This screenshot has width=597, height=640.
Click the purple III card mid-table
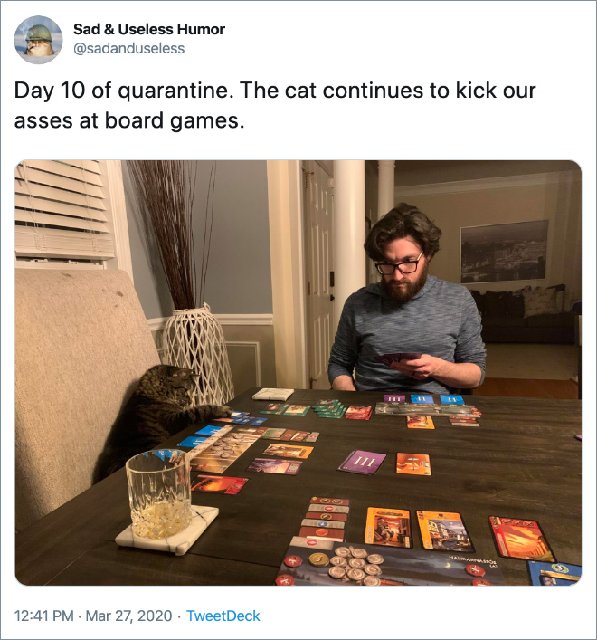[362, 462]
